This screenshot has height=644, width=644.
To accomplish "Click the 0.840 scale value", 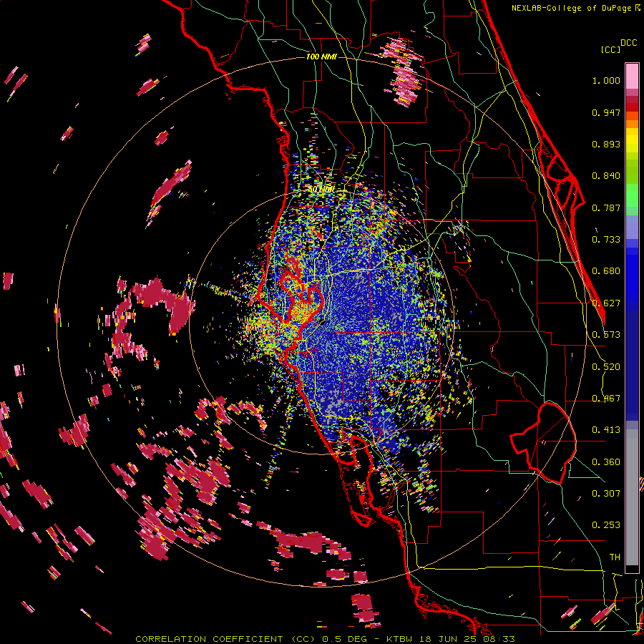I will point(606,176).
